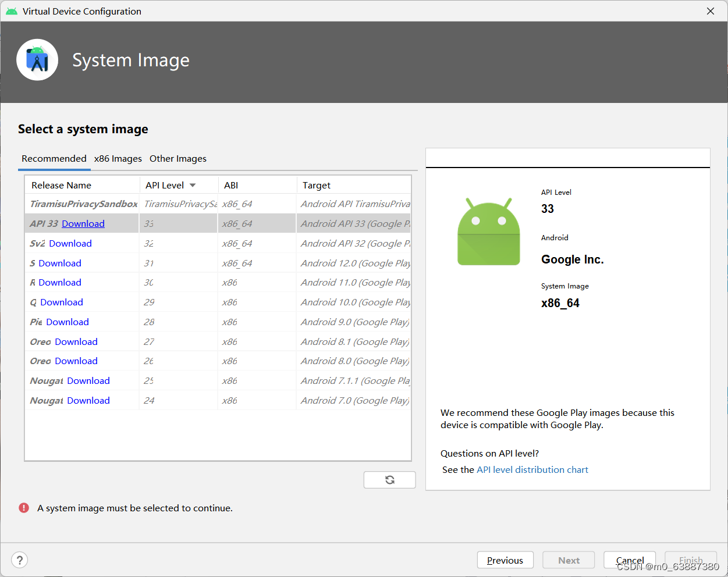
Task: Click the Android API 33 target cell
Action: 354,224
